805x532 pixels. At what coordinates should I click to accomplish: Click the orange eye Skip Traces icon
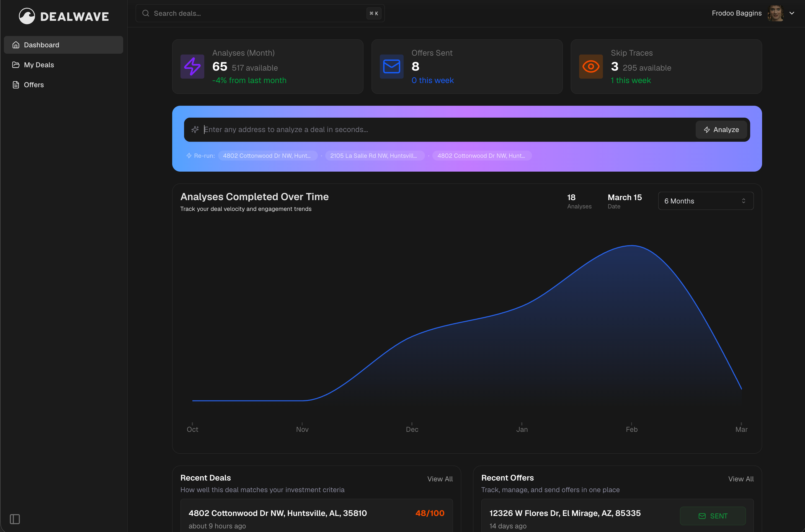[x=590, y=66]
